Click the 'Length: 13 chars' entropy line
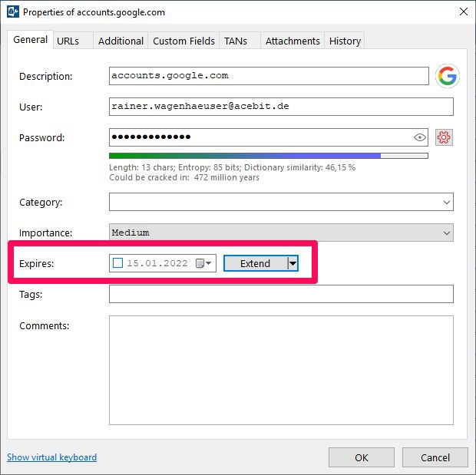Viewport: 476px width, 475px height. [x=232, y=167]
